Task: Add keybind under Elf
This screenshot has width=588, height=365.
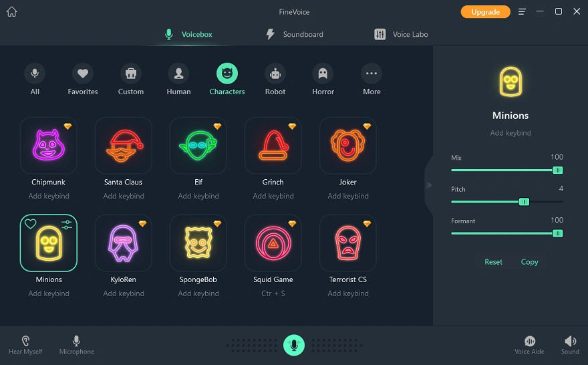Action: (x=198, y=196)
